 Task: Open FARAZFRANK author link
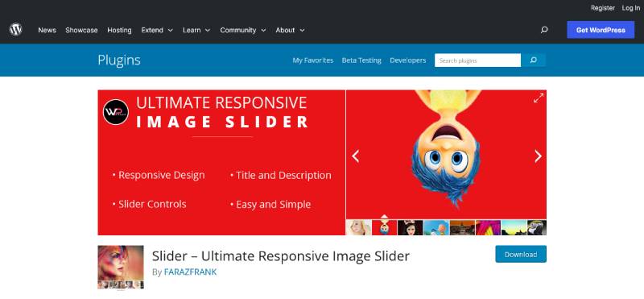[190, 272]
